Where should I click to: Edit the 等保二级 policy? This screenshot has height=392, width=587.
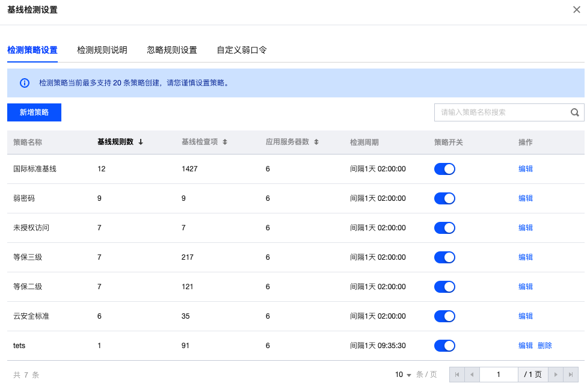click(x=525, y=287)
